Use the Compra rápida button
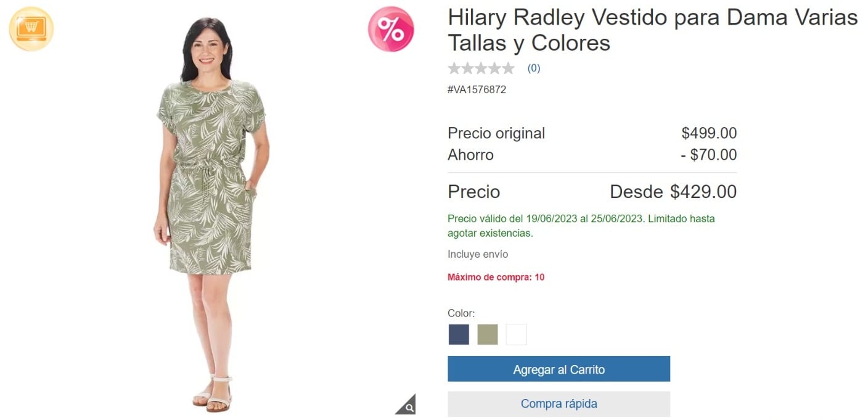The image size is (868, 420). [559, 404]
